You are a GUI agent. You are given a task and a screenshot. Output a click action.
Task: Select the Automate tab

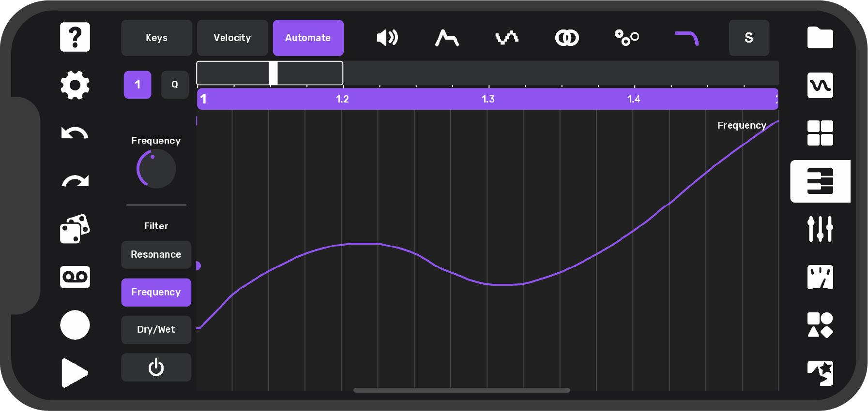pyautogui.click(x=308, y=38)
